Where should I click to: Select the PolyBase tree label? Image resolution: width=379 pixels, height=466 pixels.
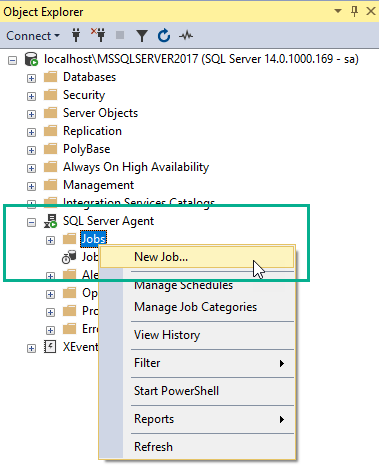pyautogui.click(x=87, y=149)
